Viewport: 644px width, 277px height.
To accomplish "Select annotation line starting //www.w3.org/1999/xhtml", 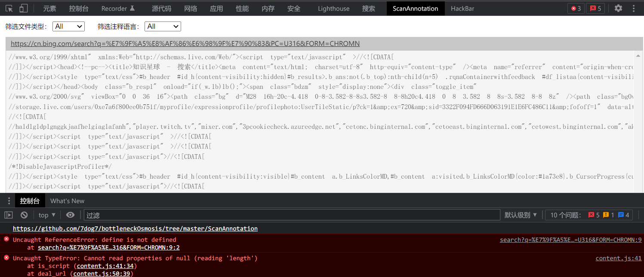I will 201,57.
